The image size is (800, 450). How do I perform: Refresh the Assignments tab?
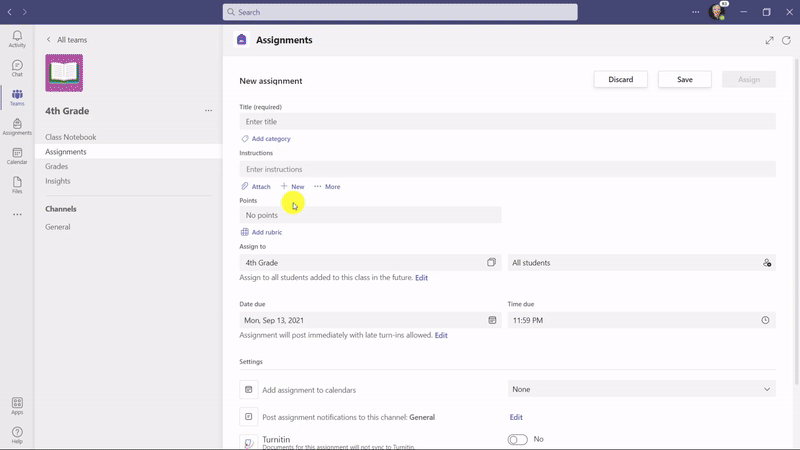[x=786, y=40]
